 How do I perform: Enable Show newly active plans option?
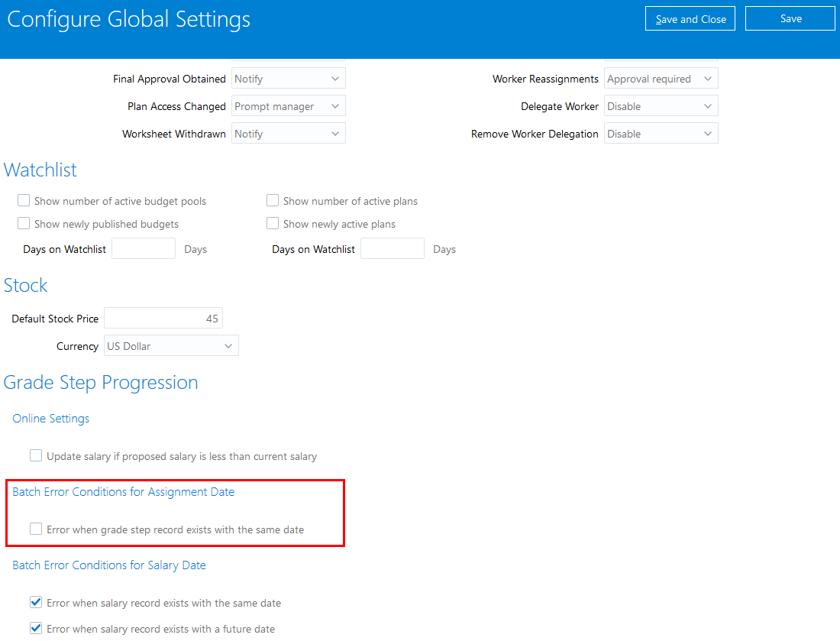273,224
